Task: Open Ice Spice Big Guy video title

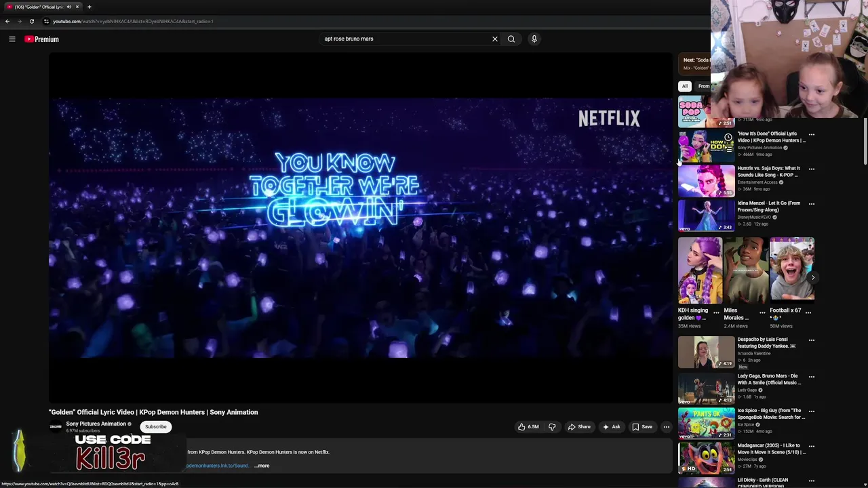Action: coord(772,414)
